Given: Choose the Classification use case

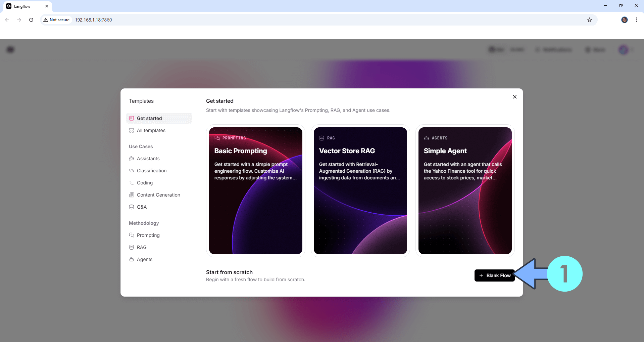Looking at the screenshot, I should pyautogui.click(x=159, y=171).
